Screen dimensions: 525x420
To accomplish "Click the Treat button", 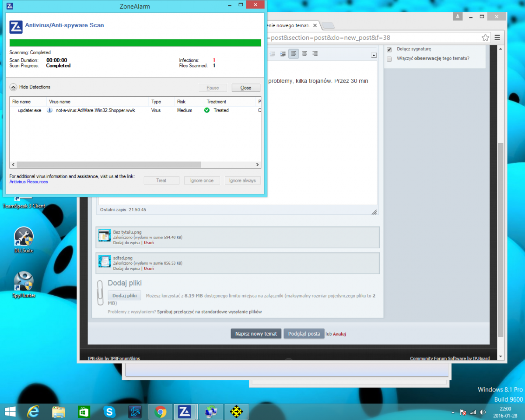I will point(161,180).
